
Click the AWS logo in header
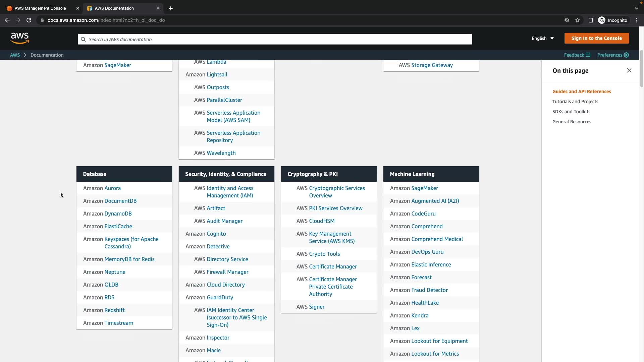[x=20, y=38]
